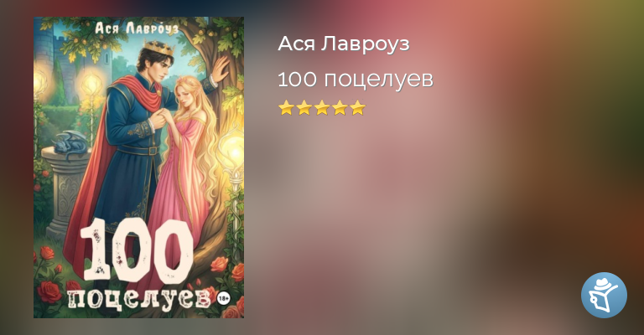Click the first rating star
644x335 pixels.
click(x=286, y=108)
